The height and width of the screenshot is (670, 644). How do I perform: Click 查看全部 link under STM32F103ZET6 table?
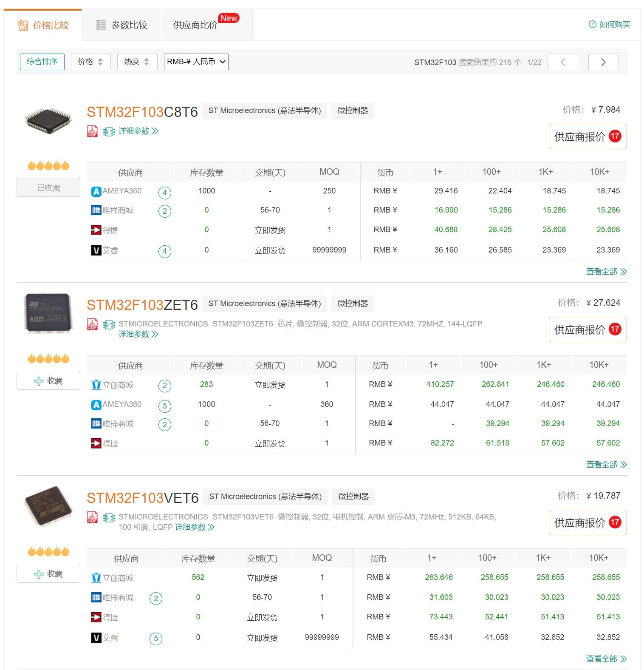(606, 464)
